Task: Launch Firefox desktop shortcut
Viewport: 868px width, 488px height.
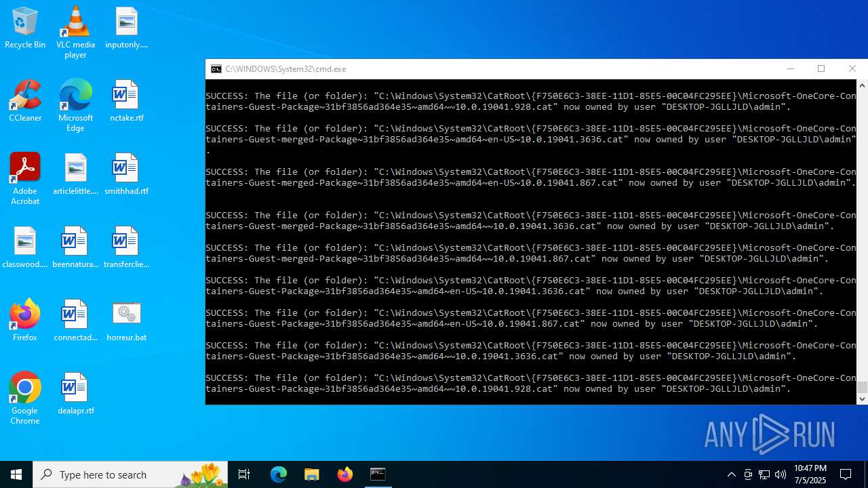Action: click(25, 320)
